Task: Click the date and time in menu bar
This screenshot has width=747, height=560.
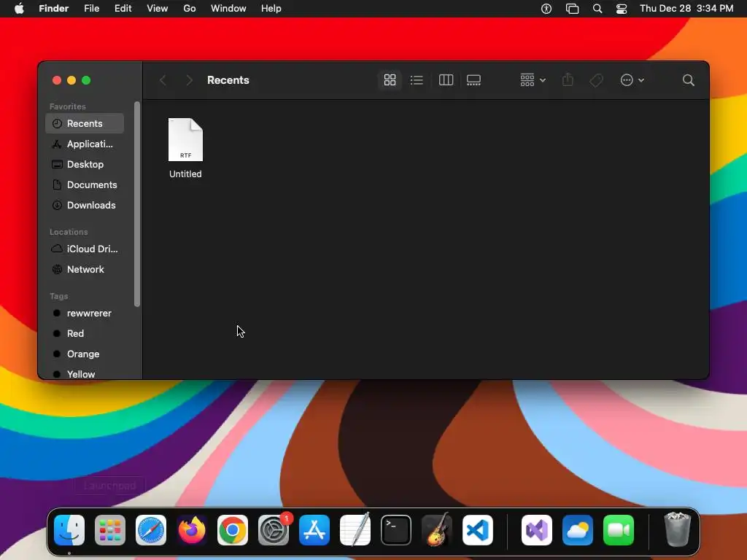Action: click(x=686, y=9)
